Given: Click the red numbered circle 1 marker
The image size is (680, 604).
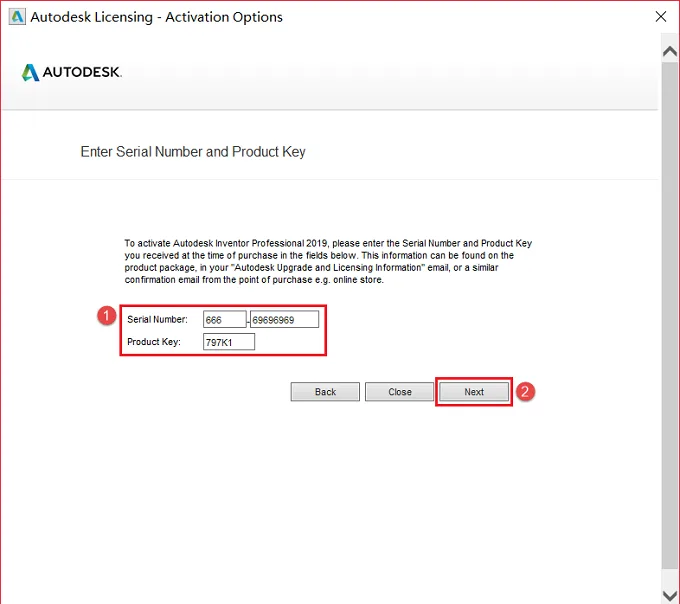Looking at the screenshot, I should [x=107, y=315].
